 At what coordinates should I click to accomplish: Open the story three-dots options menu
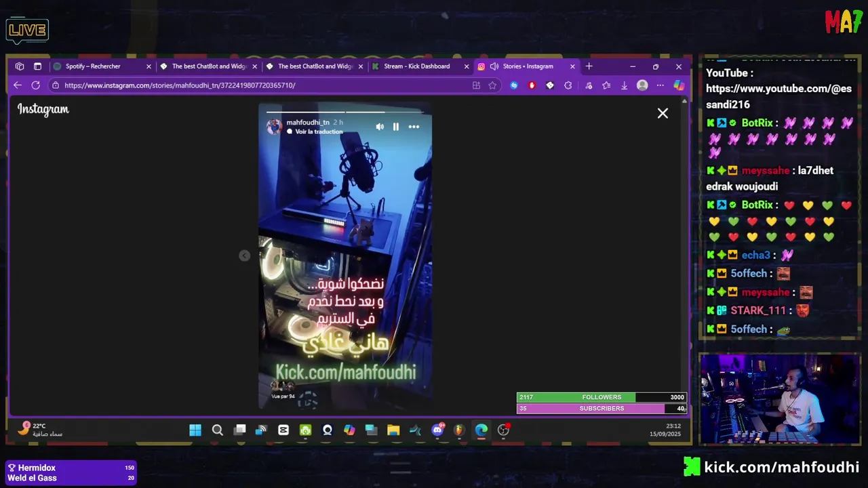pos(414,127)
